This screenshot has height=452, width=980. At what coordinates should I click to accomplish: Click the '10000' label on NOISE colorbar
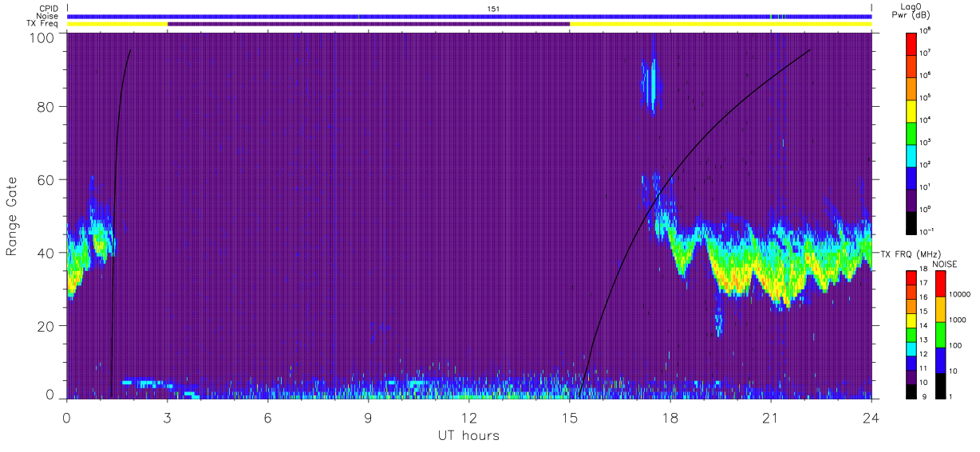(958, 294)
